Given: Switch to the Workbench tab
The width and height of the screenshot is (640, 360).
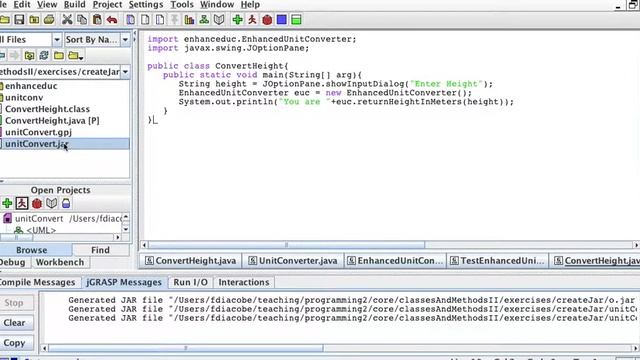Looking at the screenshot, I should pos(60,262).
